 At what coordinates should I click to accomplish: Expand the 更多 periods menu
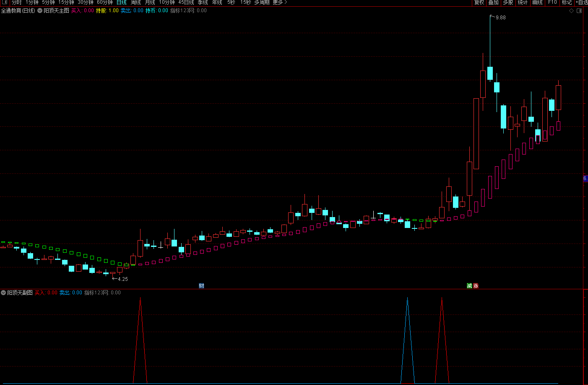280,2
